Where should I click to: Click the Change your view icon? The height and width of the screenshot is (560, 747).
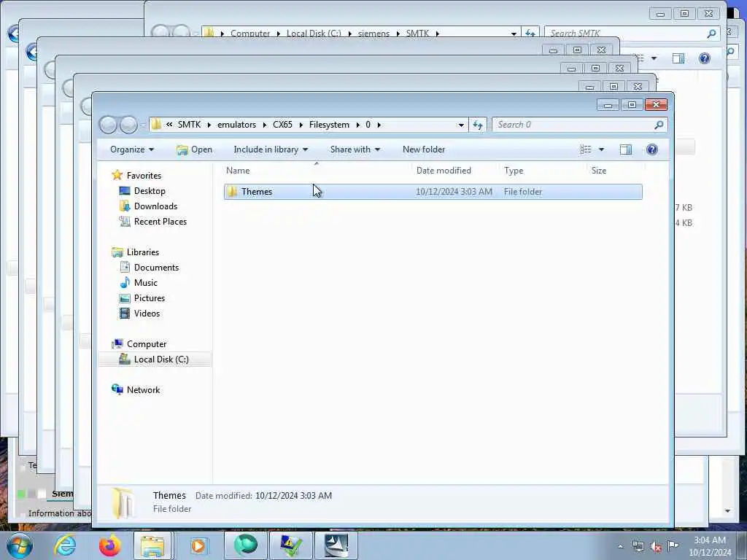[x=586, y=149]
